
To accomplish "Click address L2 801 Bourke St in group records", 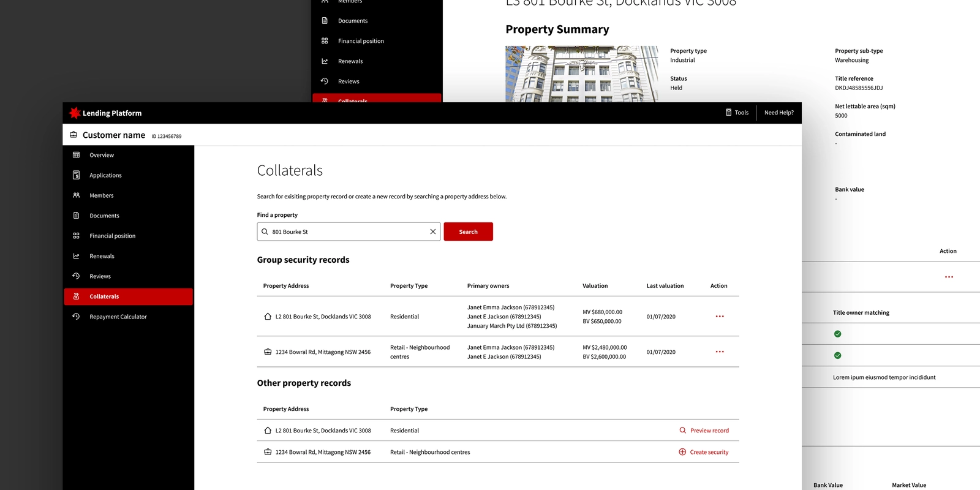I will [323, 317].
